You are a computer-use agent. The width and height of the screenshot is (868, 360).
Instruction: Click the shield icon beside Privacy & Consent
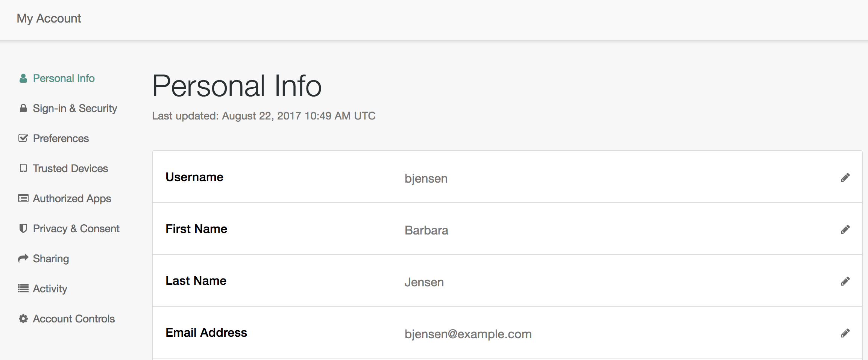pyautogui.click(x=23, y=228)
